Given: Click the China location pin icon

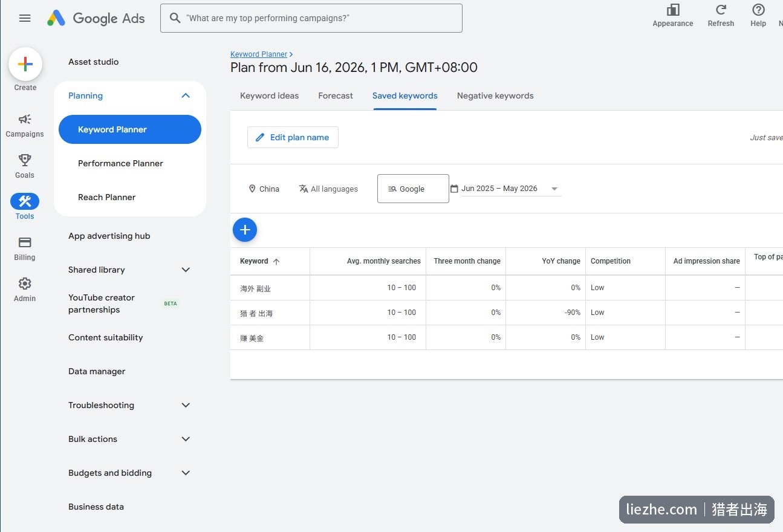Looking at the screenshot, I should [x=252, y=189].
